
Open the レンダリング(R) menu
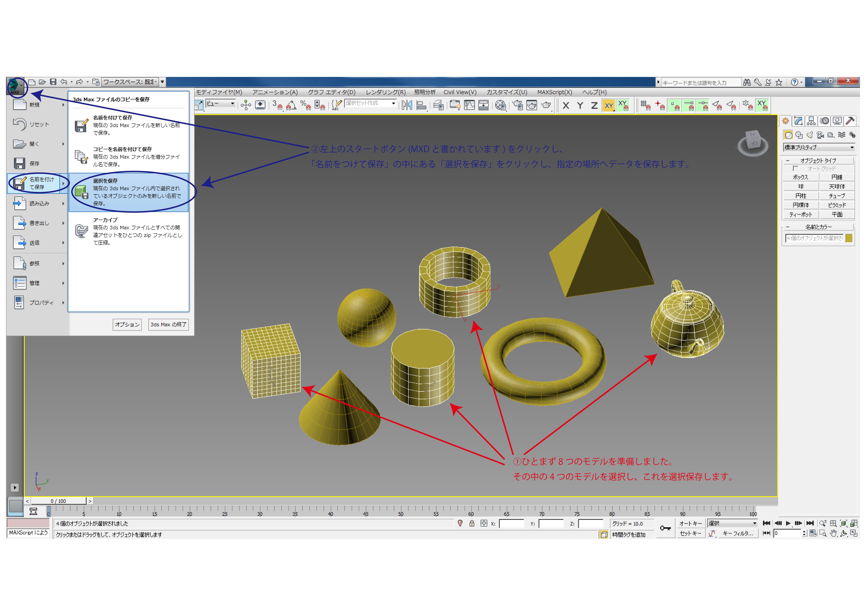pyautogui.click(x=385, y=92)
